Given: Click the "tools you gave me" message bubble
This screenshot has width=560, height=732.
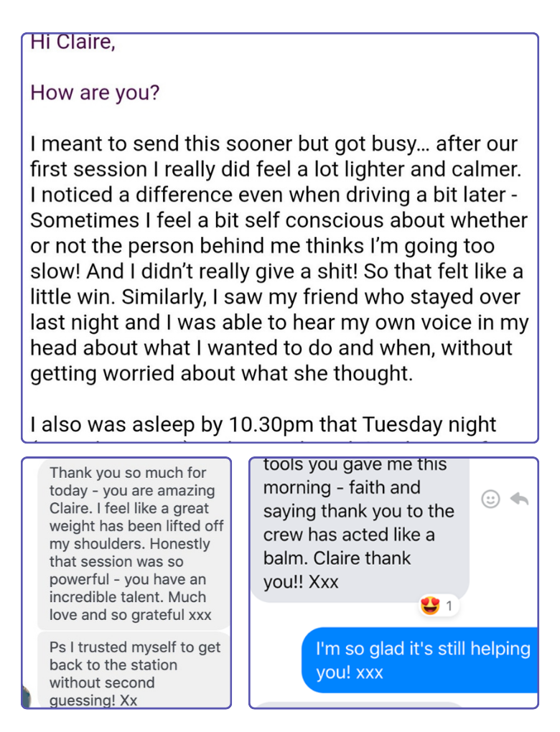Looking at the screenshot, I should pyautogui.click(x=360, y=530).
